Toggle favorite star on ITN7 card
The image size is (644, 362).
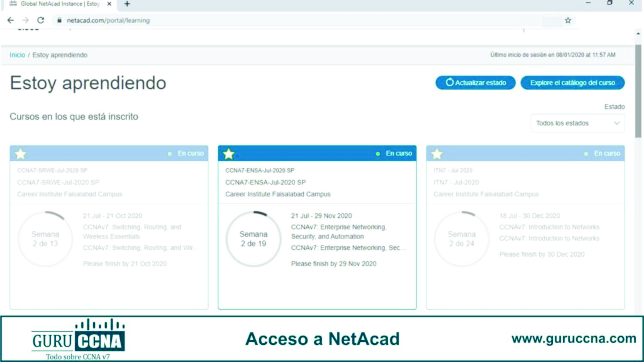pos(437,154)
